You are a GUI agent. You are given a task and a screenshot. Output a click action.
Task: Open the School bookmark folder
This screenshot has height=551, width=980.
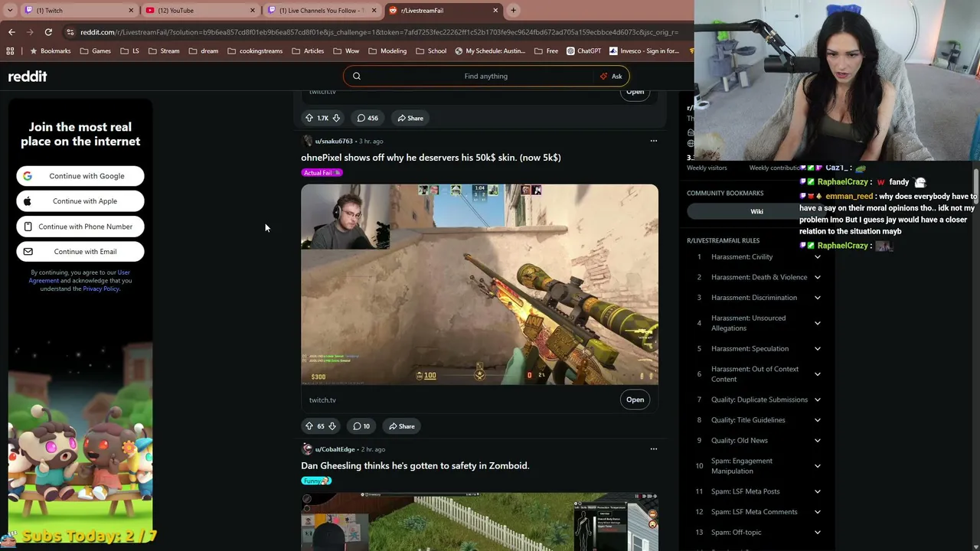coord(431,51)
